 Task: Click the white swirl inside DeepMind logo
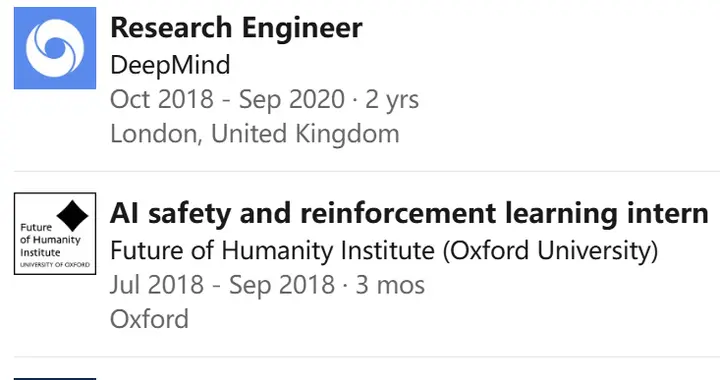tap(55, 48)
